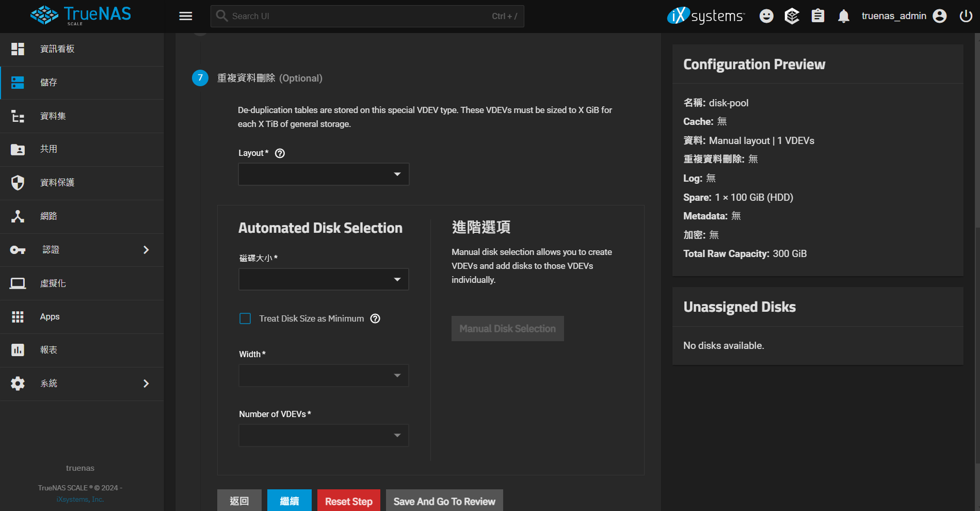Open the alerts bell icon
This screenshot has height=511, width=980.
point(844,17)
